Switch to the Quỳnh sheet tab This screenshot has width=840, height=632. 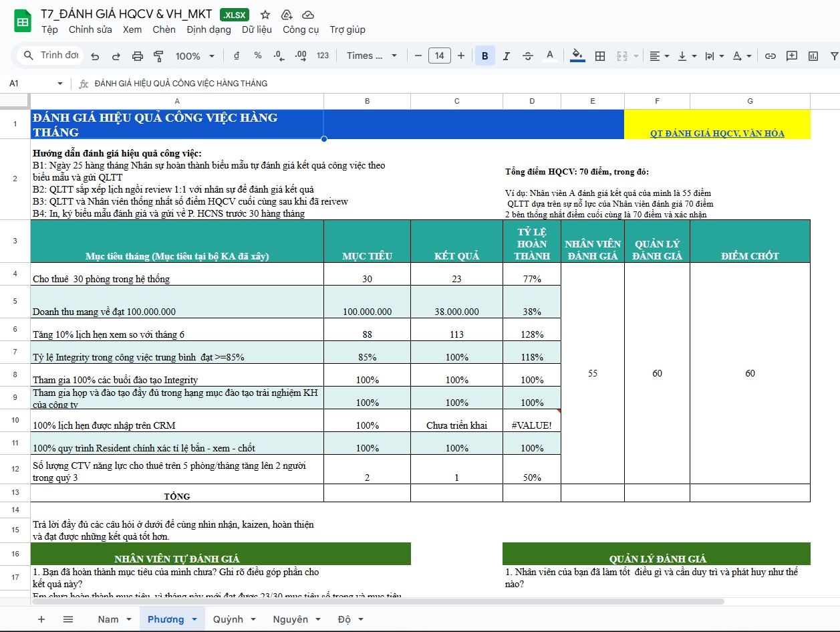pyautogui.click(x=228, y=619)
